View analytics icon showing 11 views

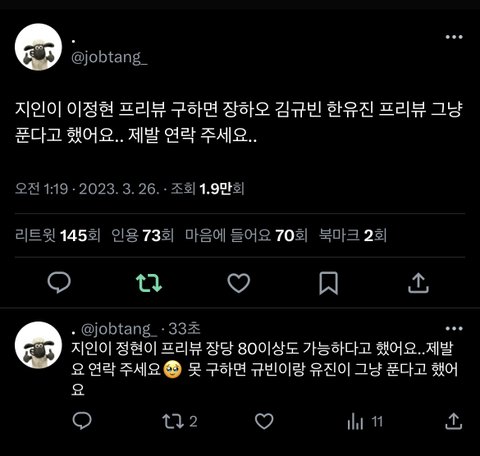pos(365,422)
